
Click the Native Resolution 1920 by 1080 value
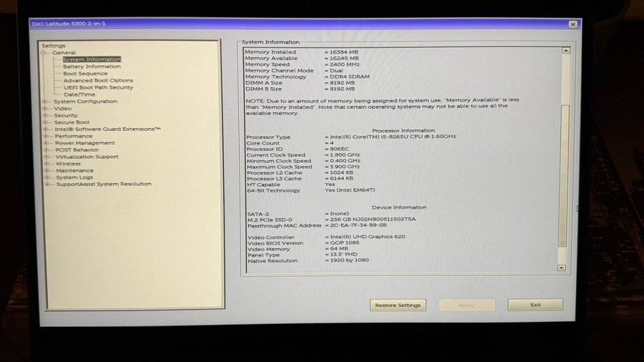pos(349,260)
